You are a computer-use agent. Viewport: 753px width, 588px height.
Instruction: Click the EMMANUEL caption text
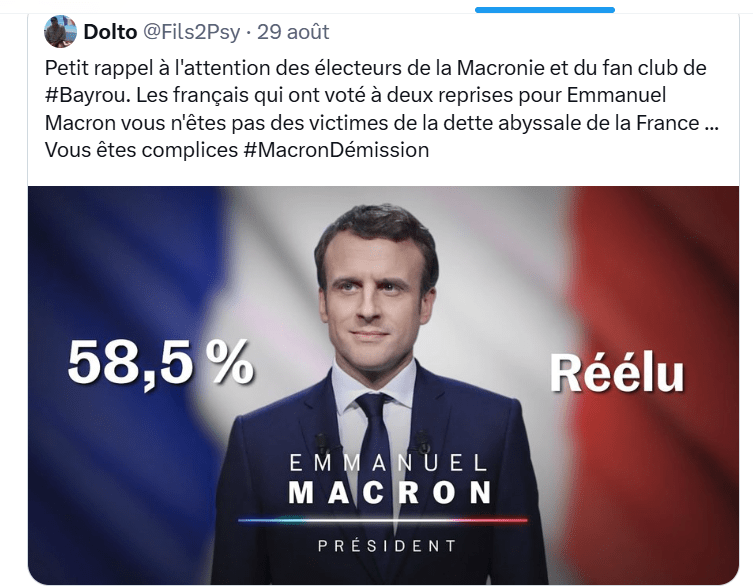pos(388,463)
